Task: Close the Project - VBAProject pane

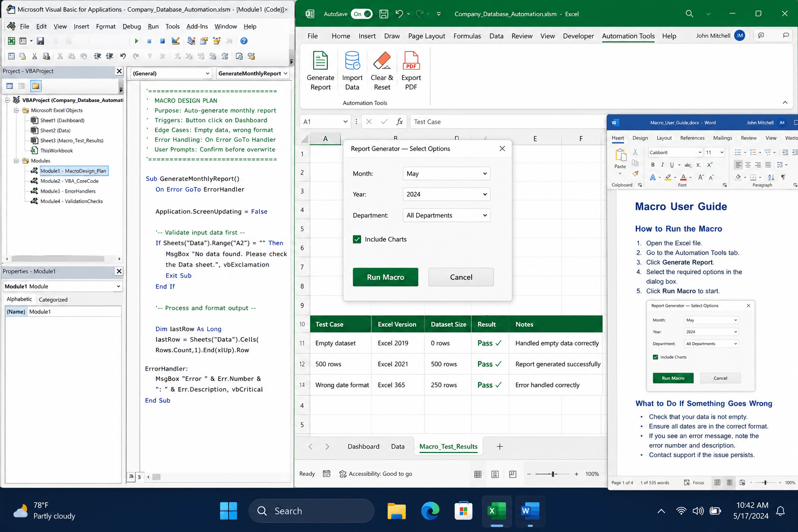Action: [x=119, y=71]
